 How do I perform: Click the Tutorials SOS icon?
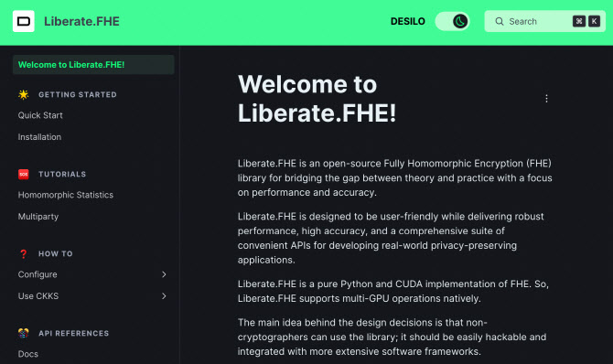(24, 174)
